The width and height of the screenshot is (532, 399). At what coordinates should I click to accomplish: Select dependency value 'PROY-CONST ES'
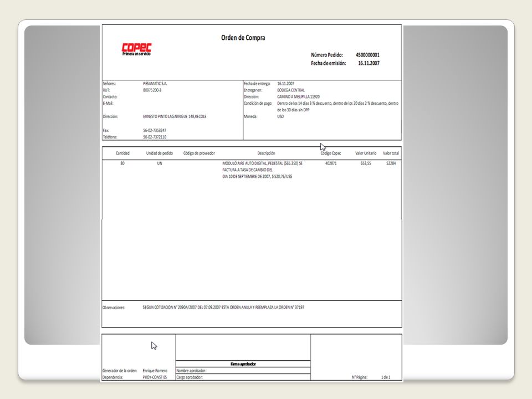point(155,377)
